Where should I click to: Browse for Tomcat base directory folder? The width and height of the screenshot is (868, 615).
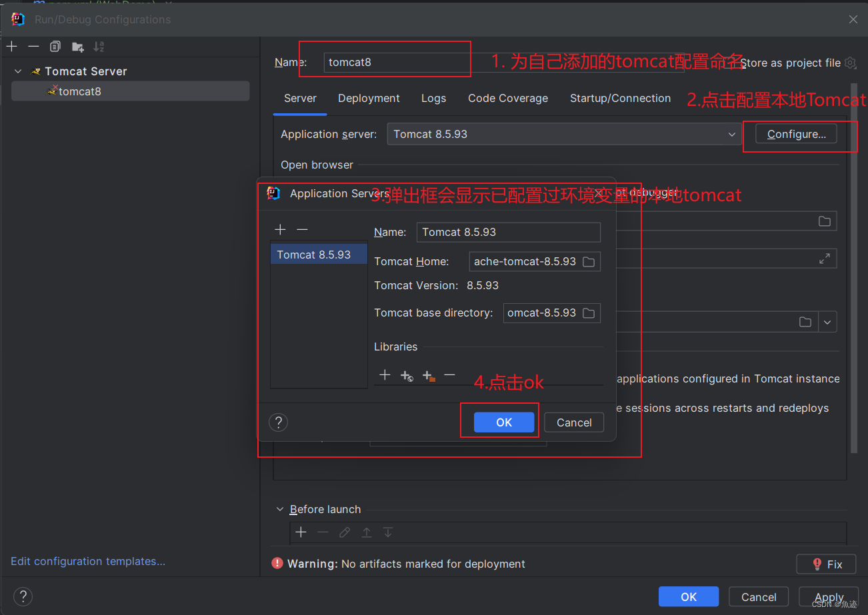pyautogui.click(x=589, y=313)
